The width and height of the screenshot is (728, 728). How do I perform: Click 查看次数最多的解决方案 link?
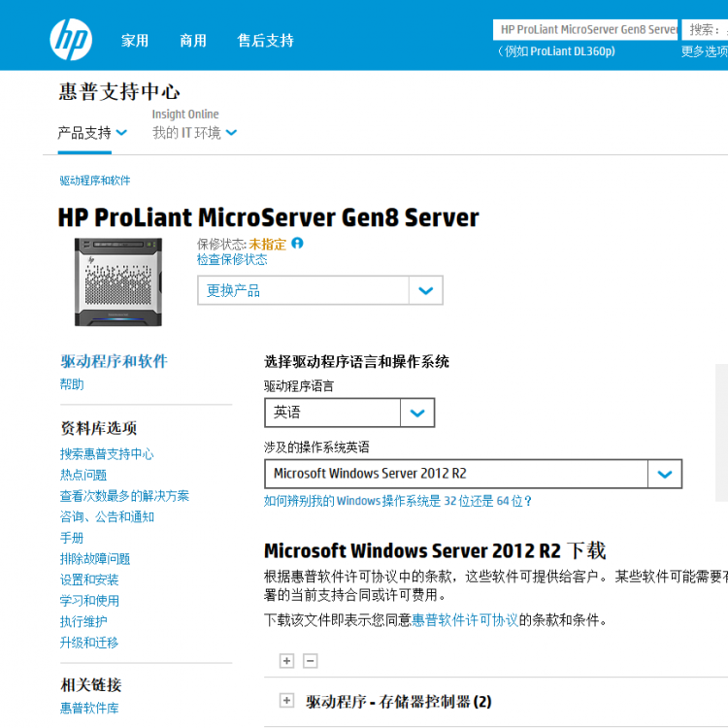[x=124, y=496]
